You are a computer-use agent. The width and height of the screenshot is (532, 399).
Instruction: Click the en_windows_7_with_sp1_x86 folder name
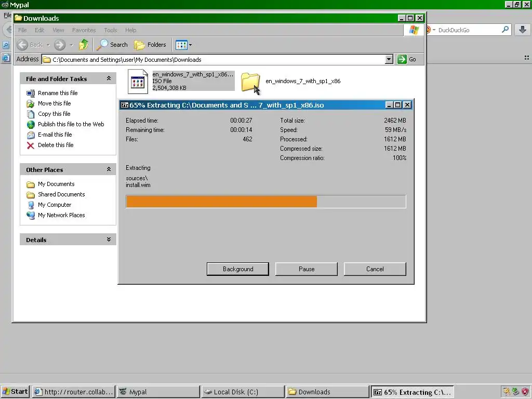pos(303,81)
